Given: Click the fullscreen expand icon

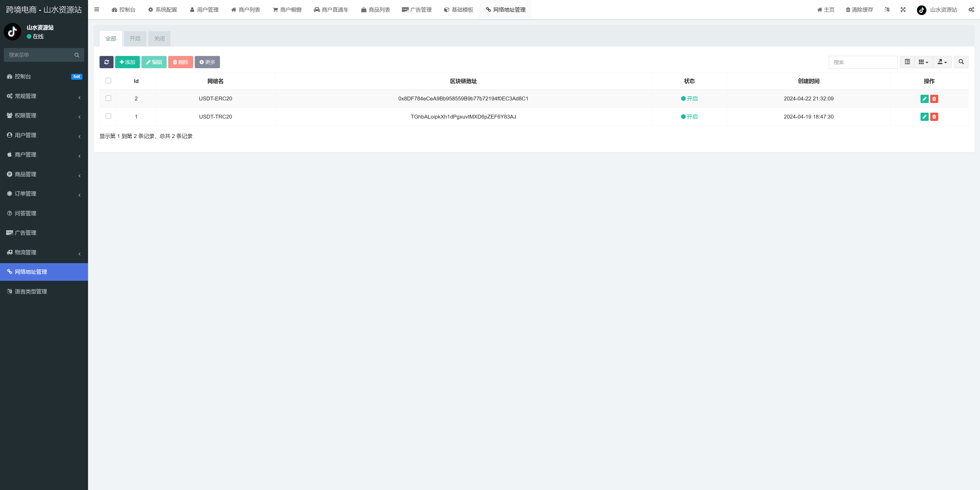Looking at the screenshot, I should pos(903,9).
